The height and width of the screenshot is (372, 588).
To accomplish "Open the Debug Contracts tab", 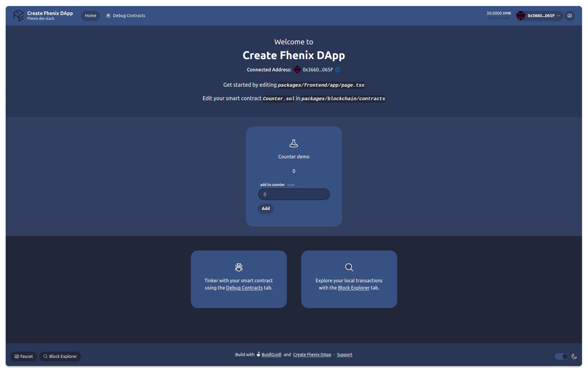I will (126, 15).
